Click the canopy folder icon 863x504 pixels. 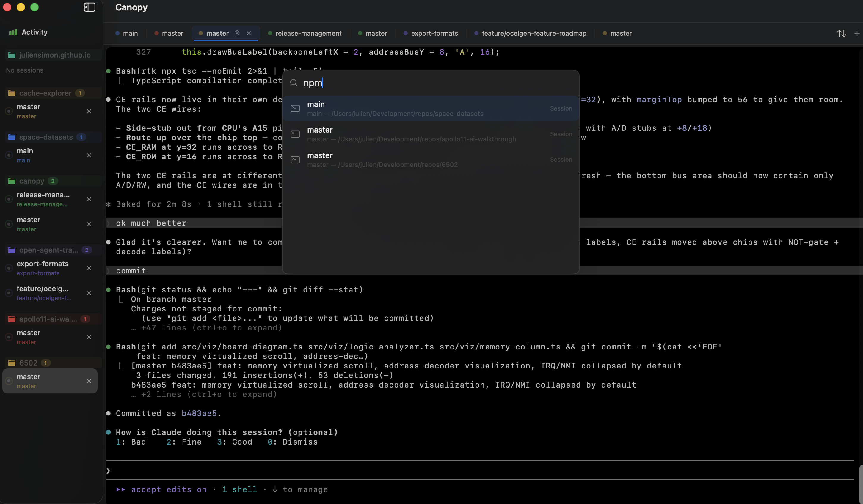[12, 181]
